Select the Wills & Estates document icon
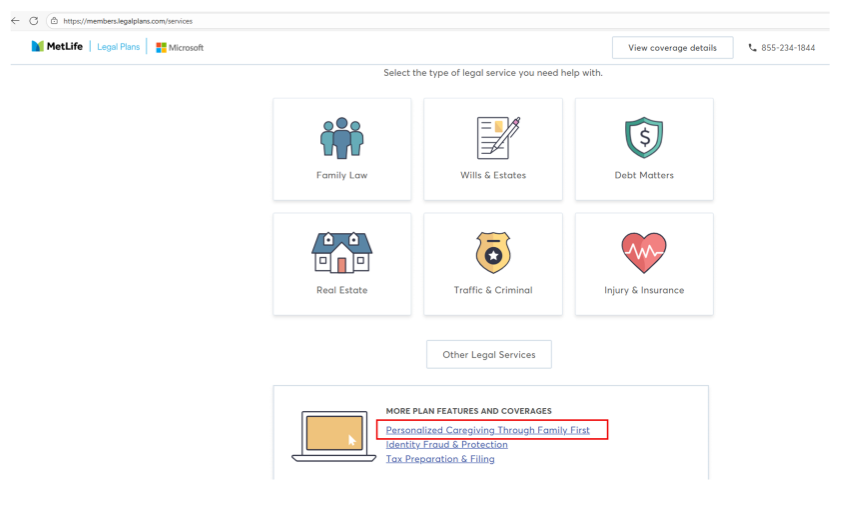Image resolution: width=850 pixels, height=506 pixels. pyautogui.click(x=492, y=138)
